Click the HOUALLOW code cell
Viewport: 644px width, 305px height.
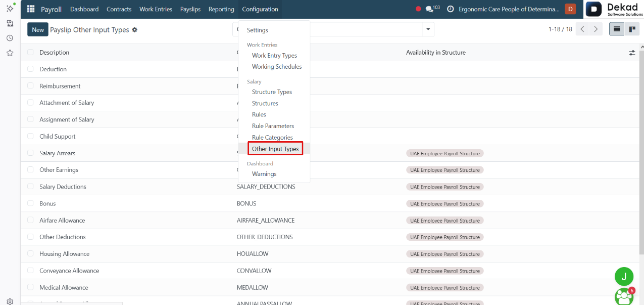click(x=253, y=254)
